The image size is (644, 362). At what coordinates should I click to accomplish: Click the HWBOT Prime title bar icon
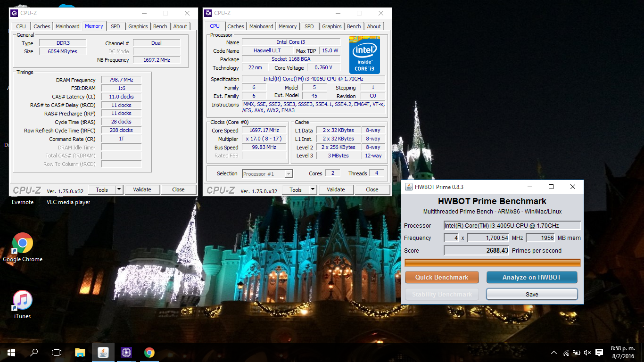409,187
